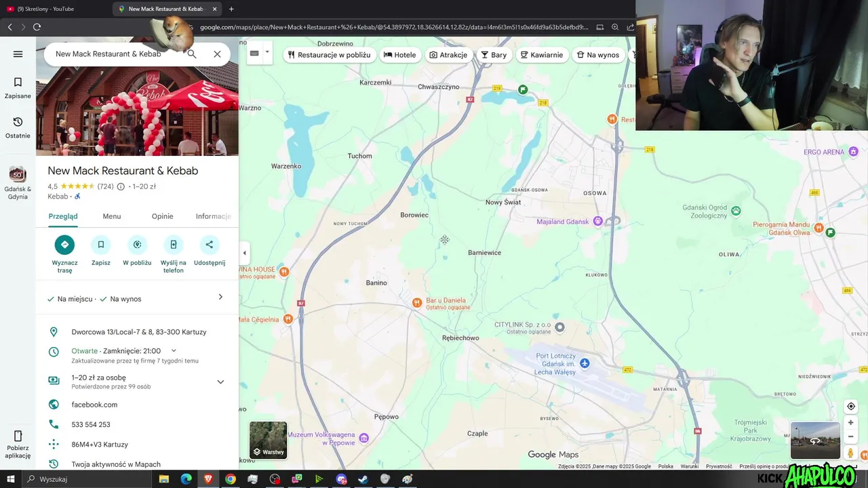
Task: Filter by Bary chip
Action: click(494, 55)
